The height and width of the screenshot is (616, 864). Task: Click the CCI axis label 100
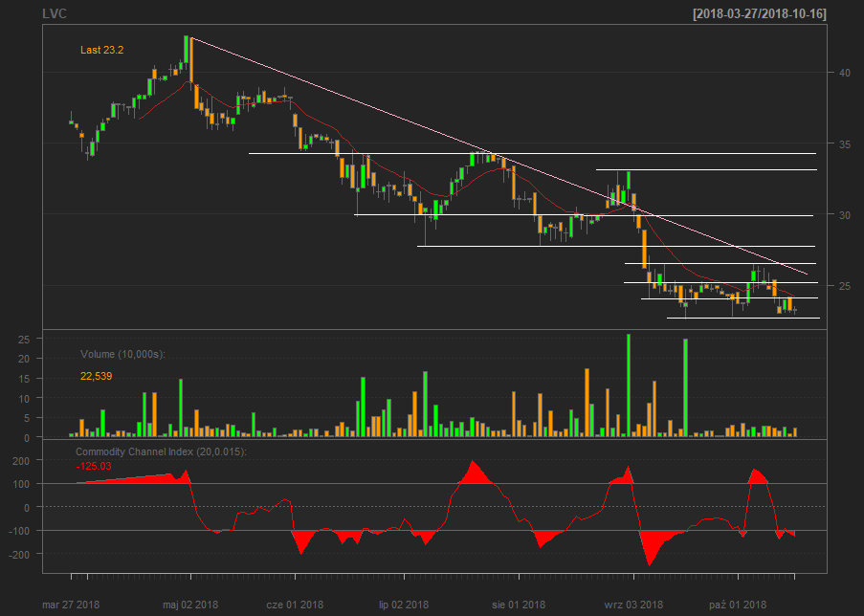click(21, 484)
